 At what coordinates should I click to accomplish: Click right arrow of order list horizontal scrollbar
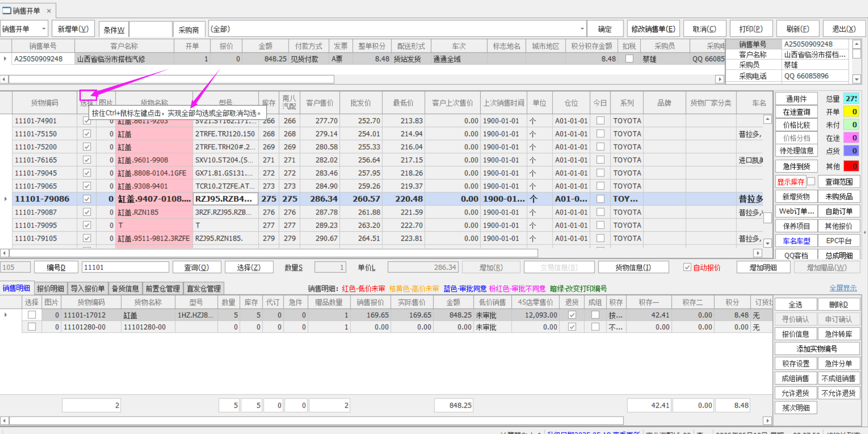[720, 79]
